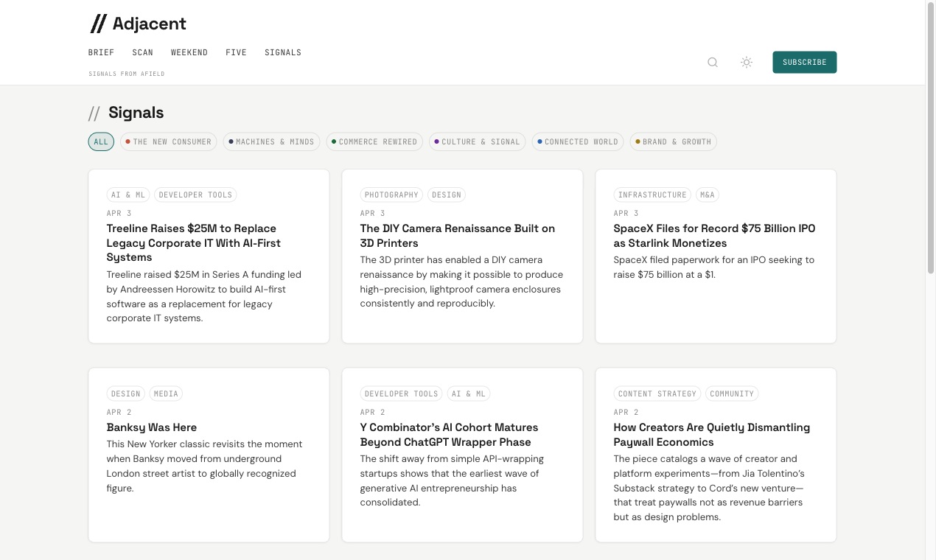Choose the Culture & Signal filter

coord(478,141)
